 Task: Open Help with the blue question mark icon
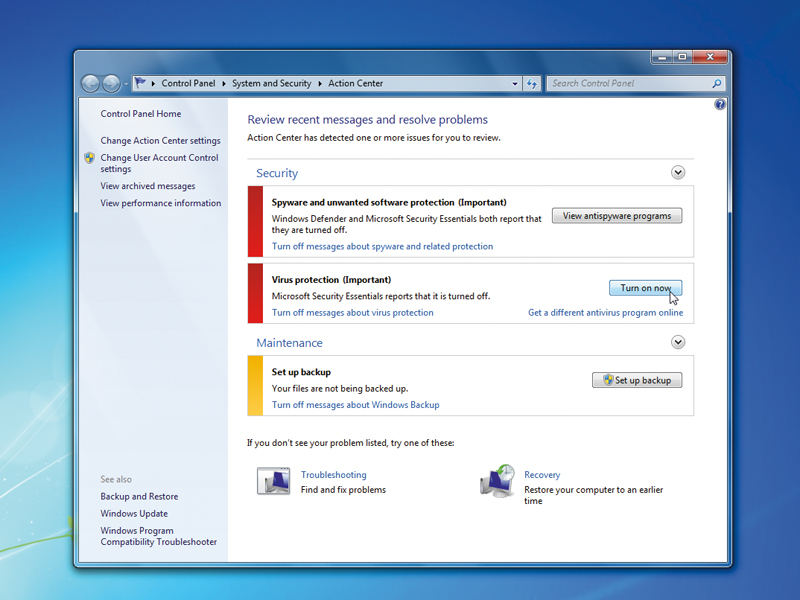(719, 105)
